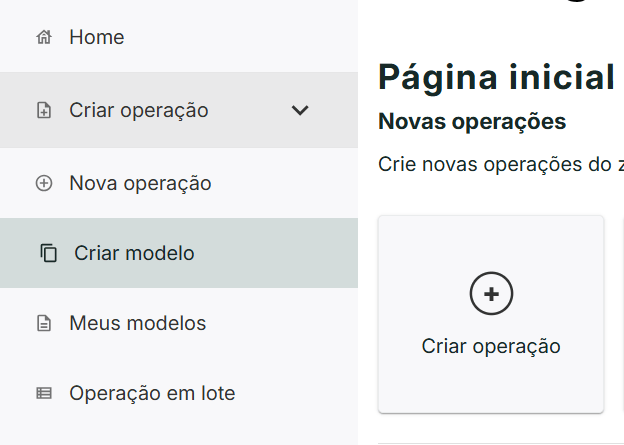Open Operação em lote

[x=152, y=394]
